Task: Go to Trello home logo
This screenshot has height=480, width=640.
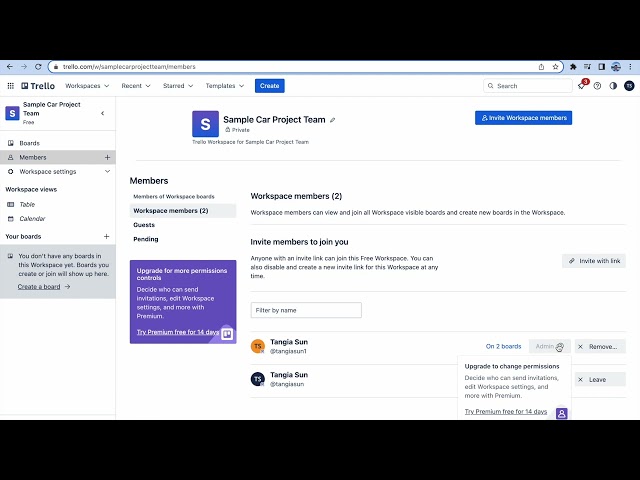Action: tap(38, 86)
